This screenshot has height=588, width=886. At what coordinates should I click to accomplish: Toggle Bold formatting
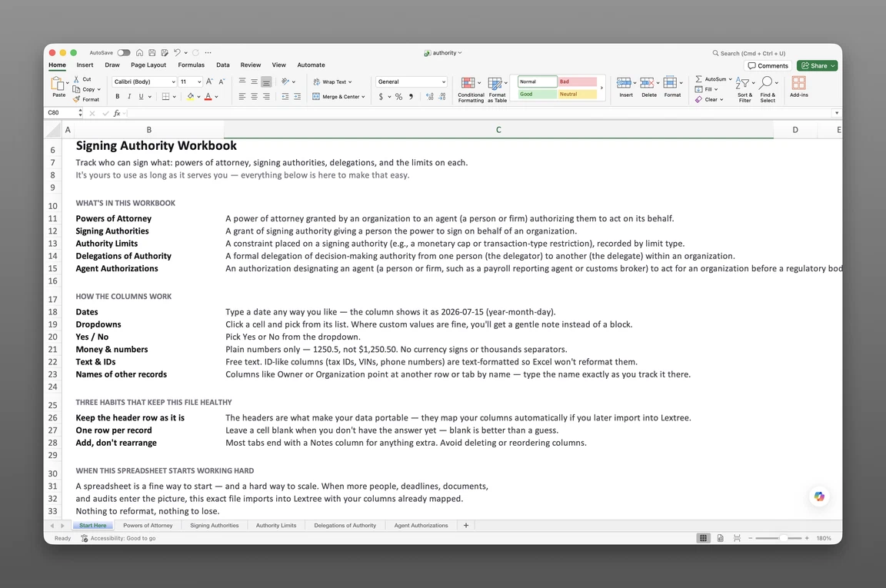(118, 97)
